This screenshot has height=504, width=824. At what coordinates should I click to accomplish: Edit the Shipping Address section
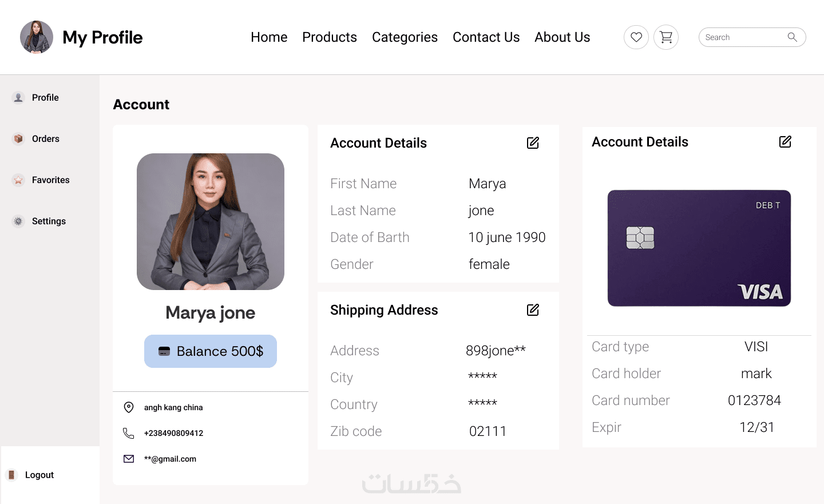pos(533,310)
